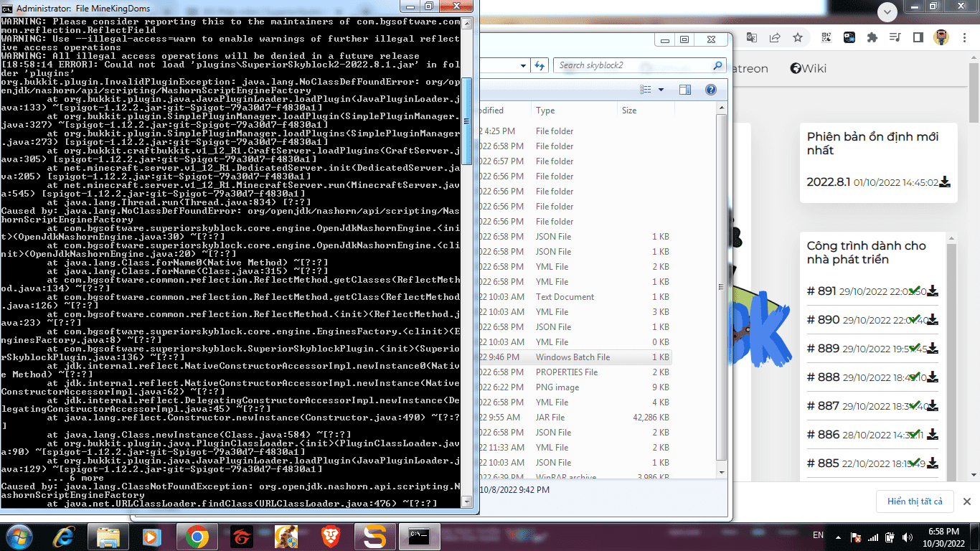Open the Explorer view options dropdown
Viewport: 980px width, 551px height.
pyautogui.click(x=661, y=90)
